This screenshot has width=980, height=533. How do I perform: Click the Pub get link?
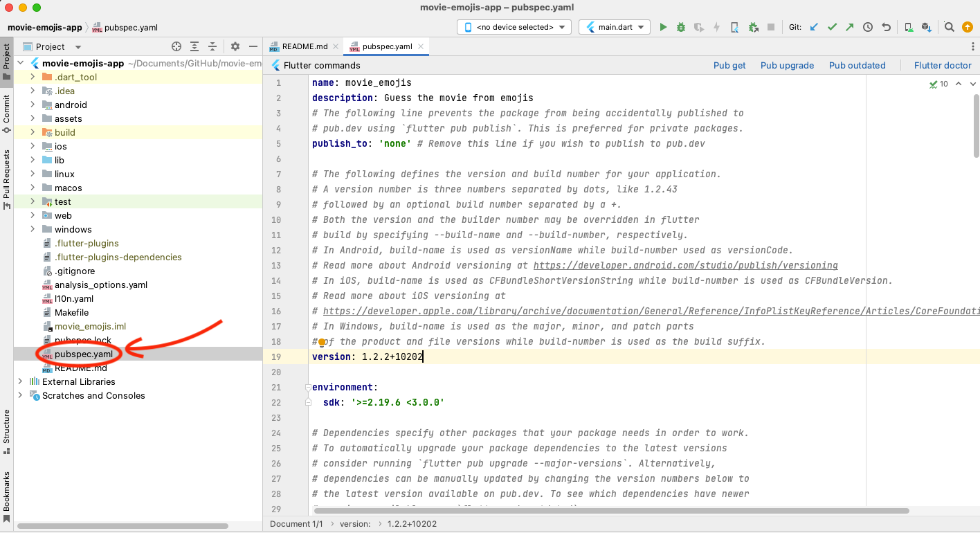point(729,65)
